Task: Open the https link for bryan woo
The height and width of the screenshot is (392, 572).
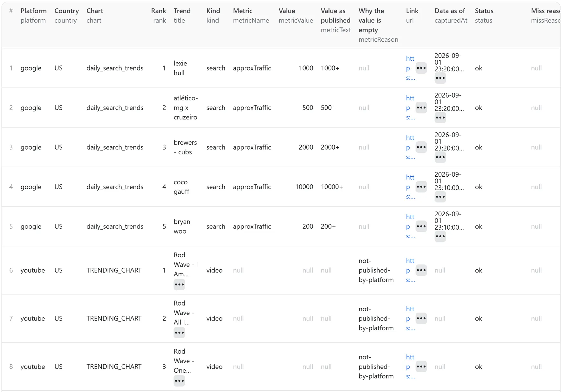Action: (x=410, y=226)
